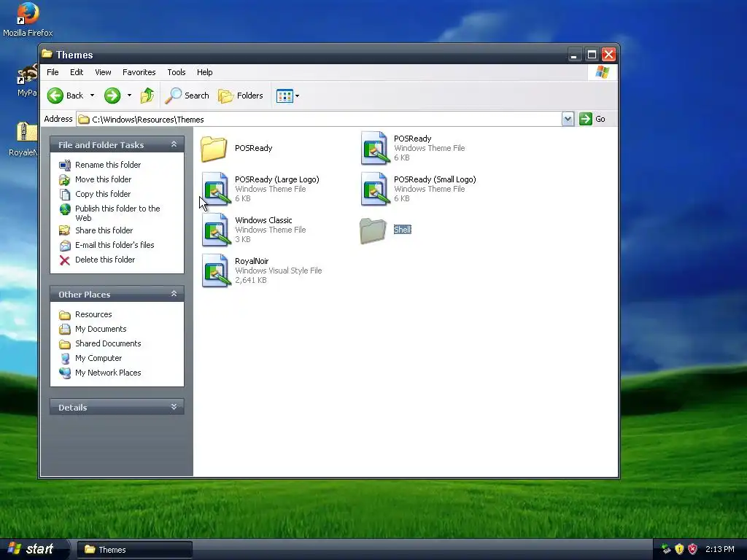Open the Help menu

[x=205, y=72]
